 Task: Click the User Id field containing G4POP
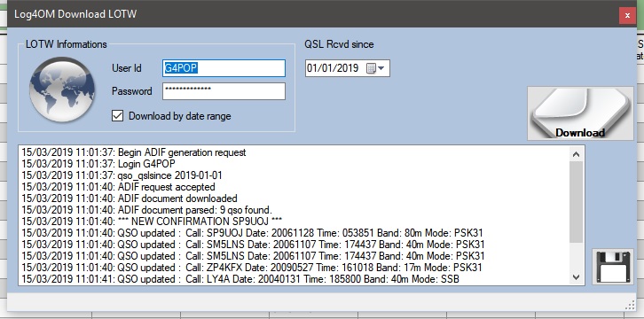pyautogui.click(x=224, y=68)
